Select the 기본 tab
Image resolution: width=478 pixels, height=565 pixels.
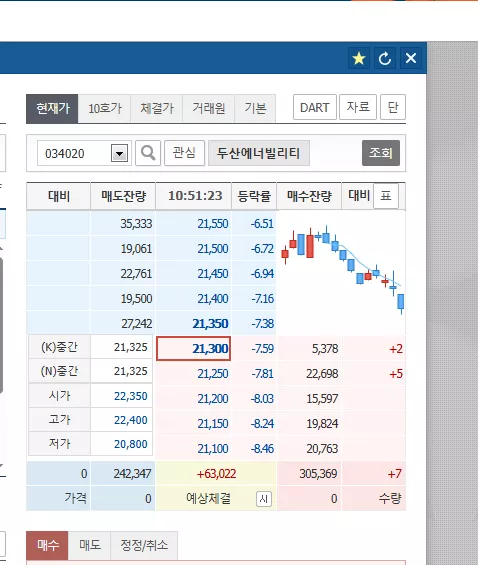coord(255,108)
